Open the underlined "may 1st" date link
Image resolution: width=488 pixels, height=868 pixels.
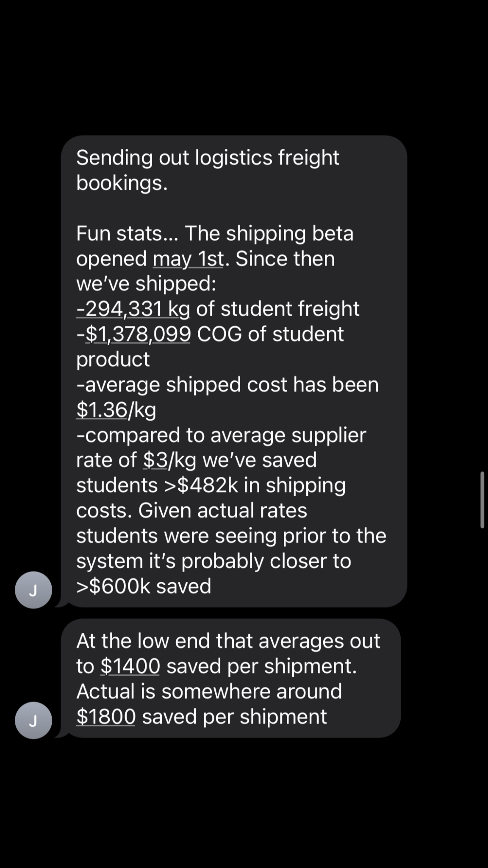(188, 259)
